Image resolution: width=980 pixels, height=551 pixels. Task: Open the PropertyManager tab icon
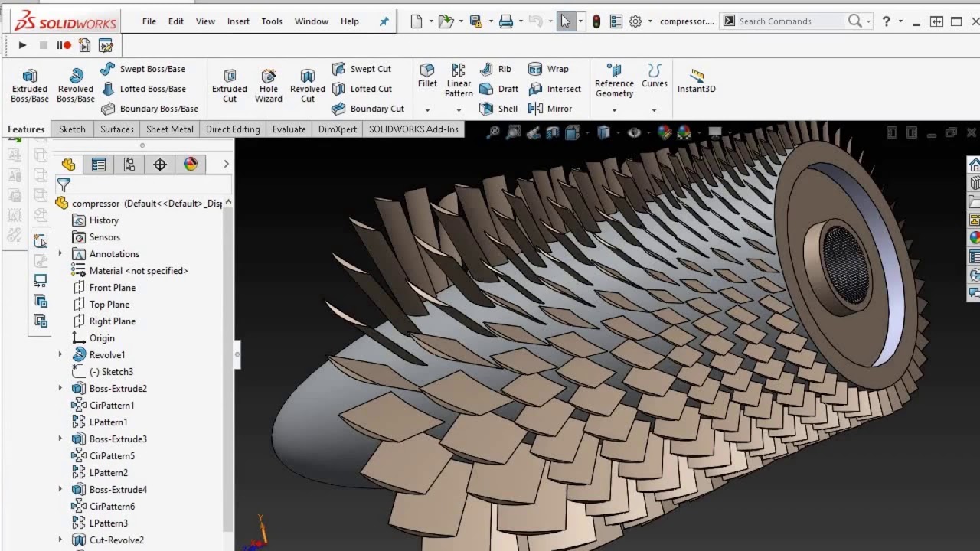coord(99,165)
